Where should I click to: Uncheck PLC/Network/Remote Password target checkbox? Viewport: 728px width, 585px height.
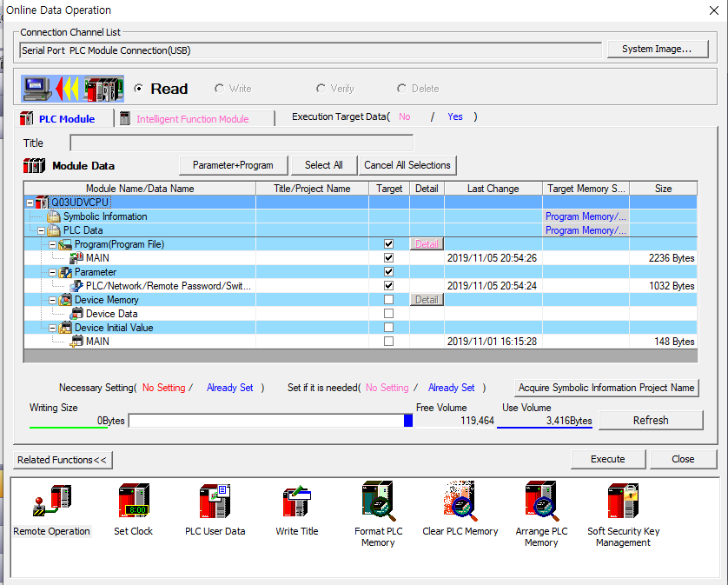[x=388, y=286]
